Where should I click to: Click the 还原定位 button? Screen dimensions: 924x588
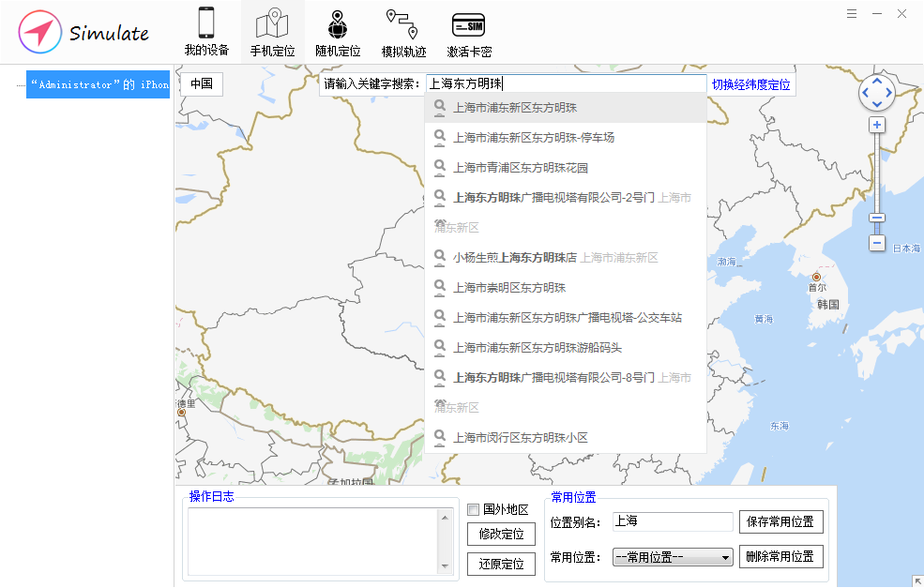pyautogui.click(x=501, y=565)
